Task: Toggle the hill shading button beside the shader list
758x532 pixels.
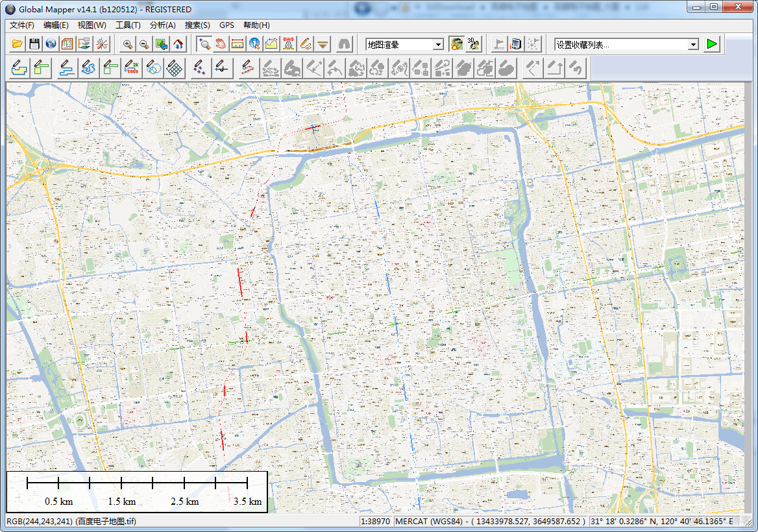Action: point(457,44)
